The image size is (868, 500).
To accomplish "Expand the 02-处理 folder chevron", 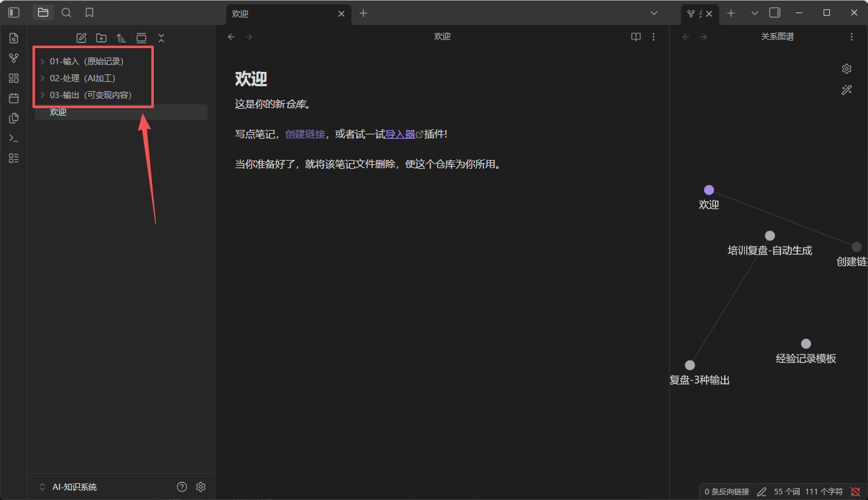I will coord(43,78).
